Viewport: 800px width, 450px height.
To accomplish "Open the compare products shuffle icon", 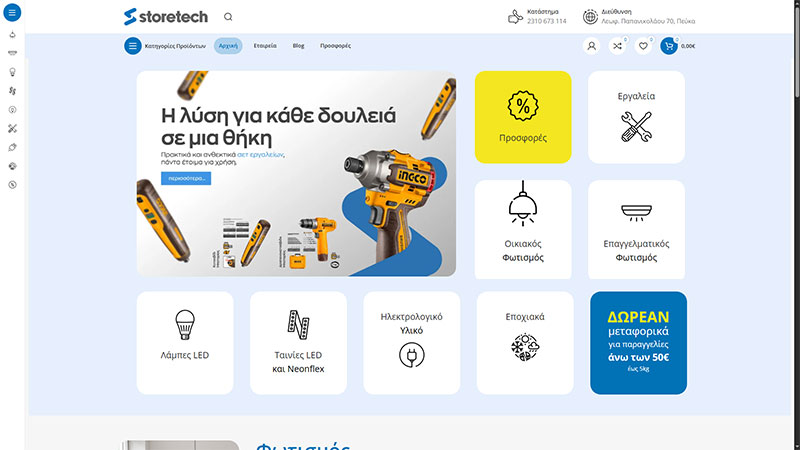I will point(617,46).
